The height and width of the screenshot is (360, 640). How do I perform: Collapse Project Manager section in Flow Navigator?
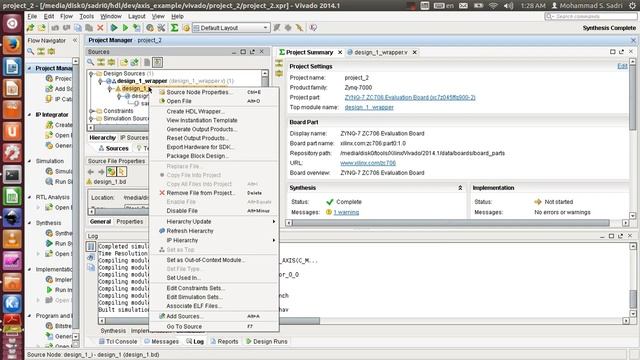[29, 68]
